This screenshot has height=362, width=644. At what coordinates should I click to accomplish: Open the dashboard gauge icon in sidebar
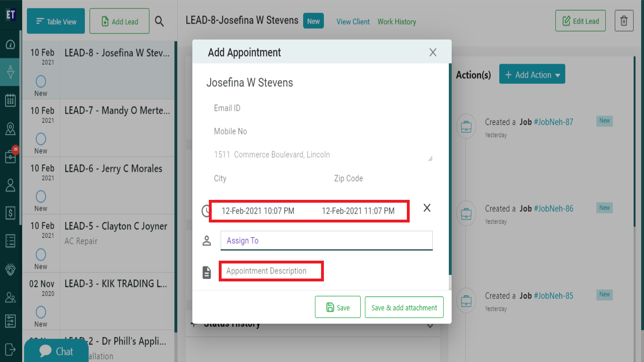click(10, 45)
